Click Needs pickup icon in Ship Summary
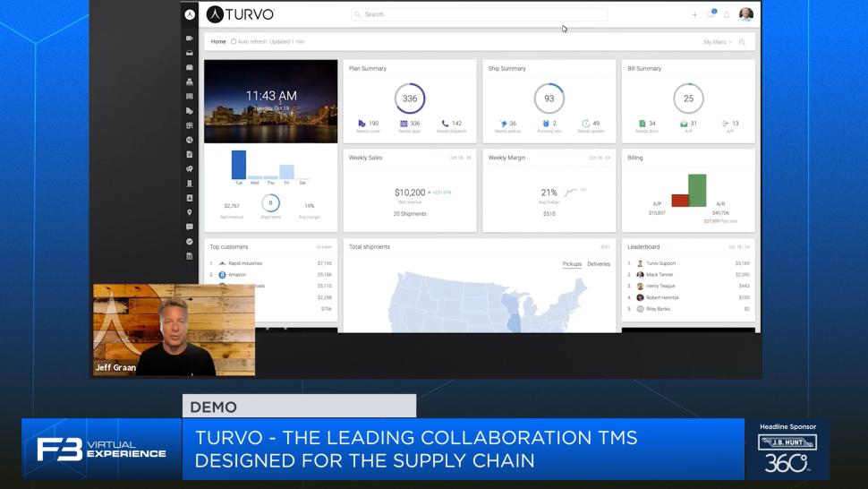The height and width of the screenshot is (489, 868). pyautogui.click(x=503, y=124)
